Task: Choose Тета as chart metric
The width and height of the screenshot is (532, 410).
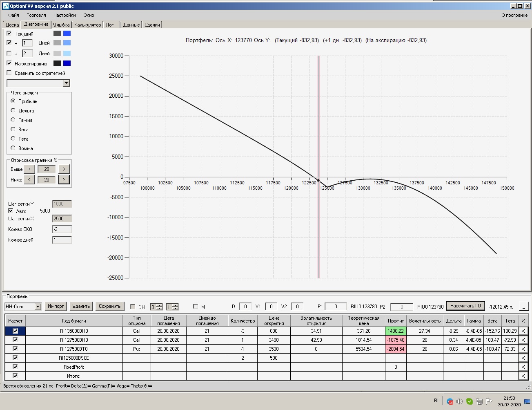Action: coord(13,139)
